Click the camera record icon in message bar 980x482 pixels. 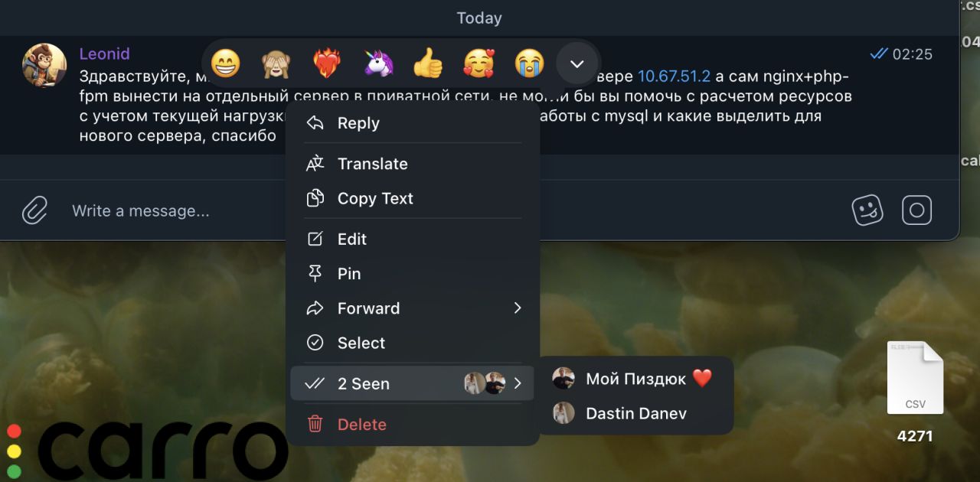916,210
